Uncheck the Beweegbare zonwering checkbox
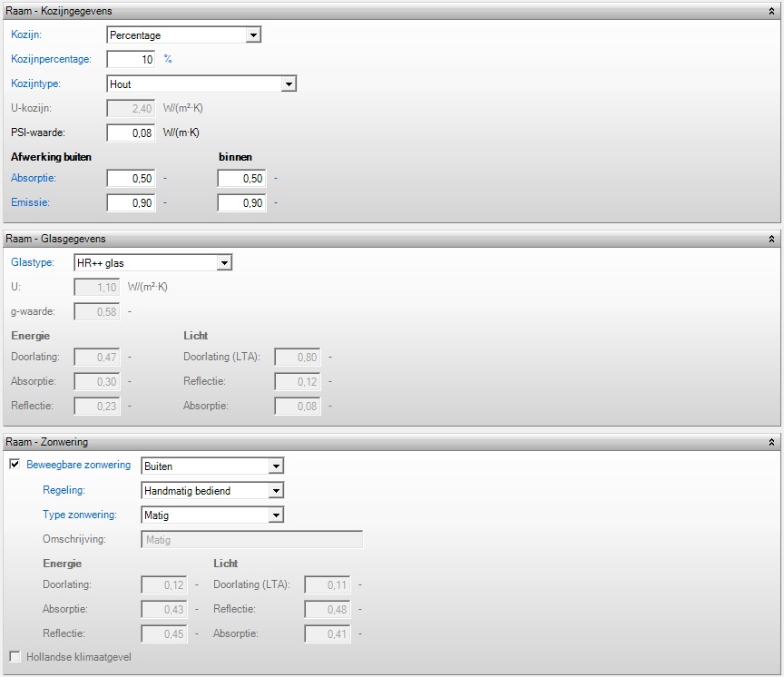Screen dimensions: 784x677 click(x=15, y=466)
